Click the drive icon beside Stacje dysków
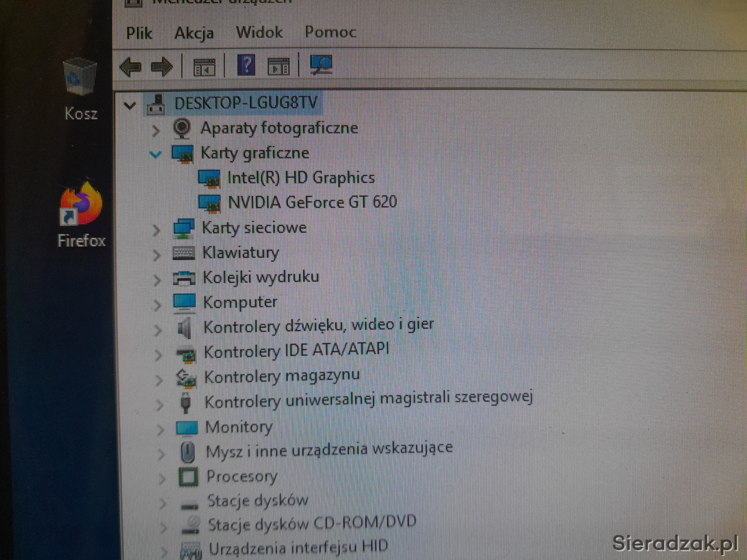Screen dimensions: 747x560 tap(189, 505)
